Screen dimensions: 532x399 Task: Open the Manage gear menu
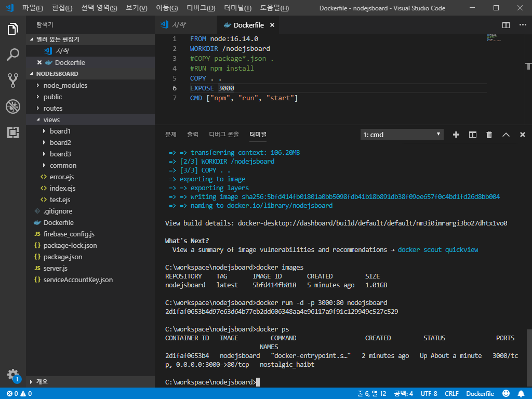tap(13, 375)
